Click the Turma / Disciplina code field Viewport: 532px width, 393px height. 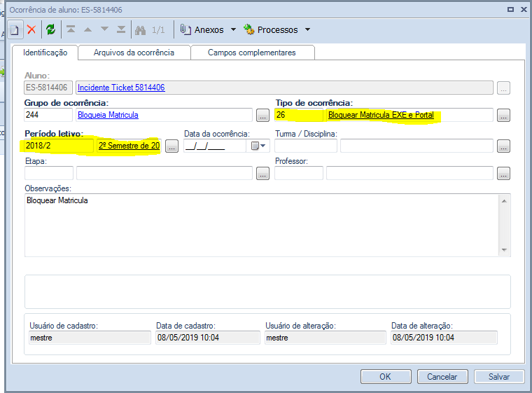(306, 146)
